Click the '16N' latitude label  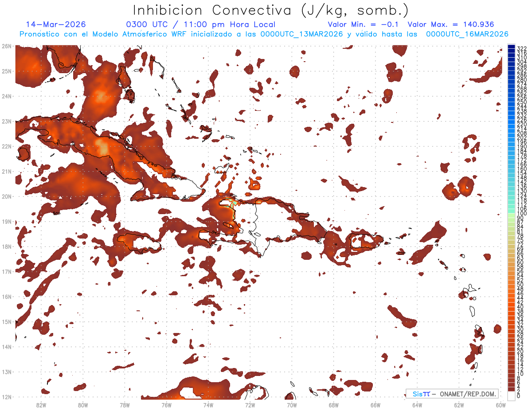[7, 297]
